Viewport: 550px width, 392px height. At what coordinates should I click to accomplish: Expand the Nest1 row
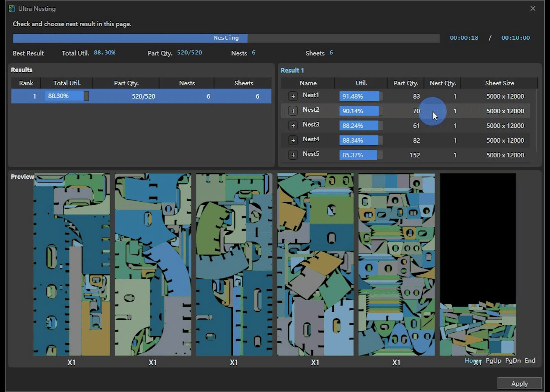click(x=293, y=96)
